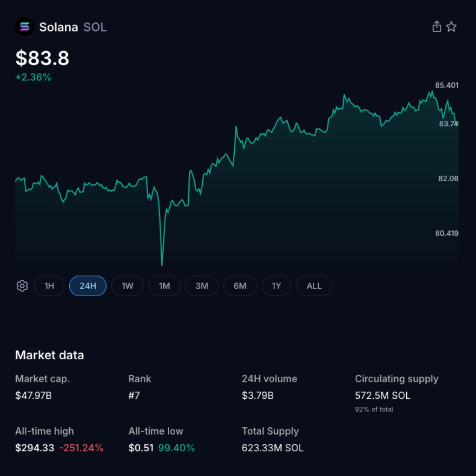Click the $83.8 price display
Image resolution: width=476 pixels, height=476 pixels.
pos(42,59)
